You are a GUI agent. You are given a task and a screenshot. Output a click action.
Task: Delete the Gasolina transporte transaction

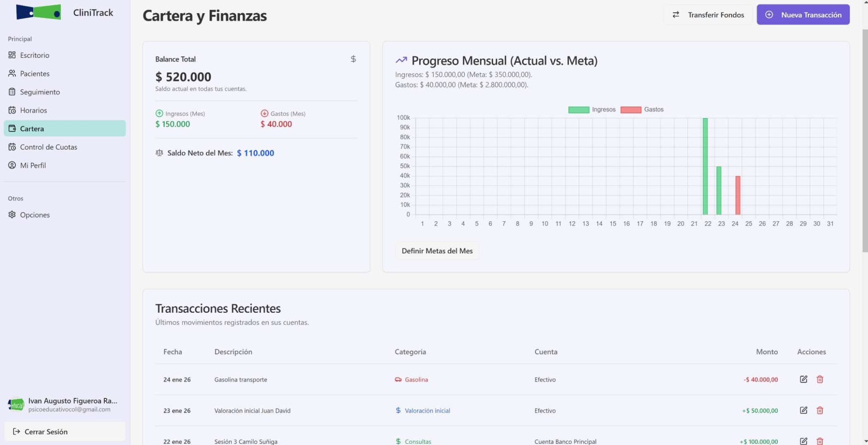point(820,379)
